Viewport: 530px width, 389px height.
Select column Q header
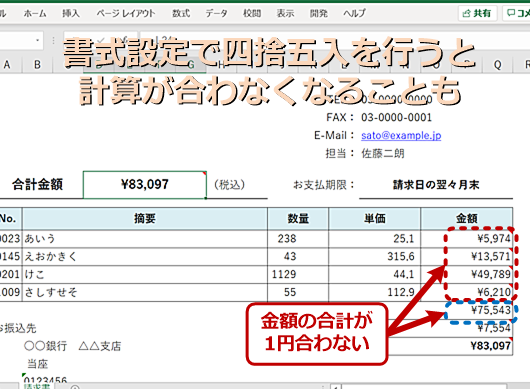(497, 64)
